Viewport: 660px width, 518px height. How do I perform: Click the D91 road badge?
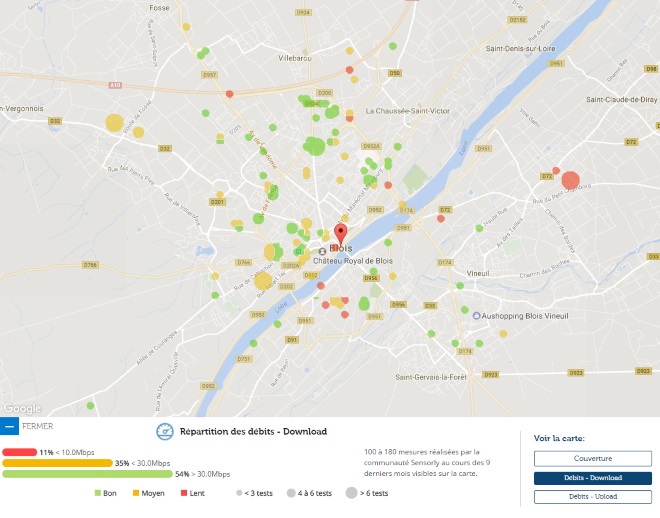pyautogui.click(x=292, y=340)
